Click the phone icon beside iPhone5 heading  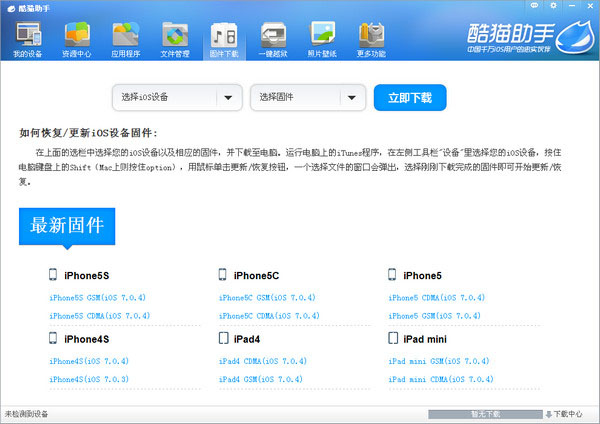tap(392, 274)
